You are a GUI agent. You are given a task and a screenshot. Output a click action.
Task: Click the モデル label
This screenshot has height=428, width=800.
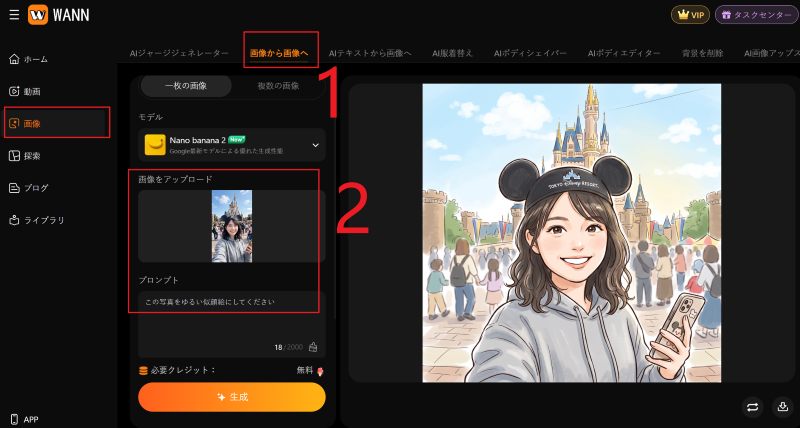[x=151, y=117]
